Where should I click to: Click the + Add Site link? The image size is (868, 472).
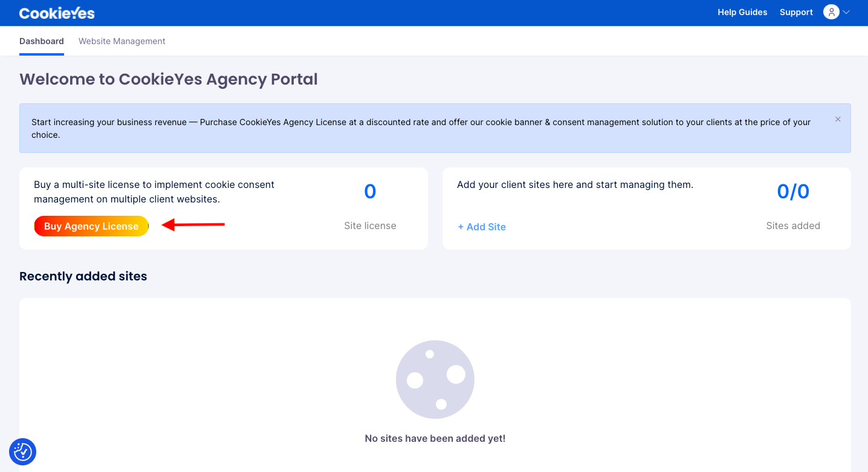[482, 227]
